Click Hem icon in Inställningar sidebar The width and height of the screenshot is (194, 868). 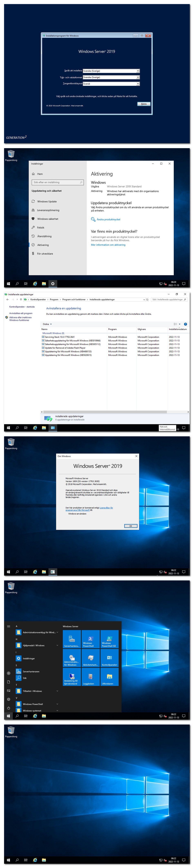33,174
